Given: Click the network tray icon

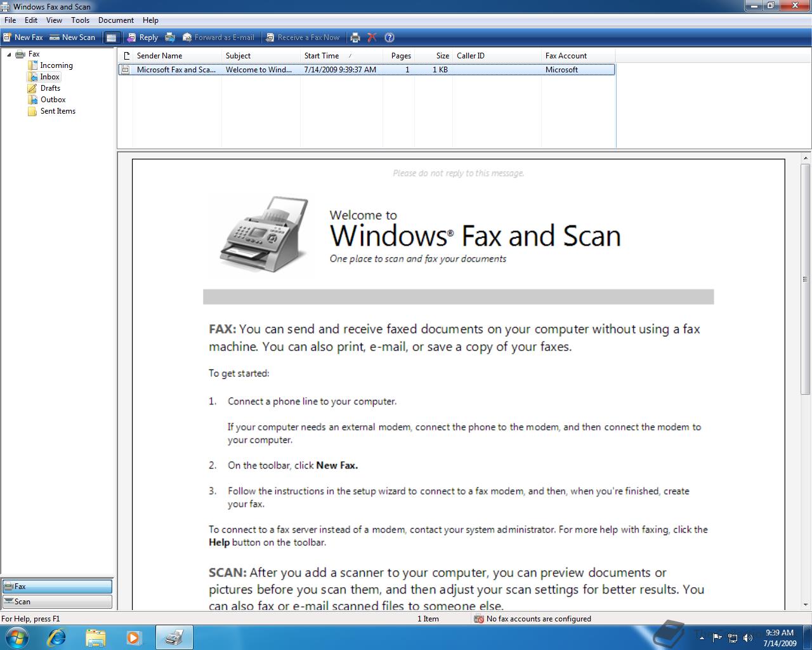Looking at the screenshot, I should tap(733, 638).
